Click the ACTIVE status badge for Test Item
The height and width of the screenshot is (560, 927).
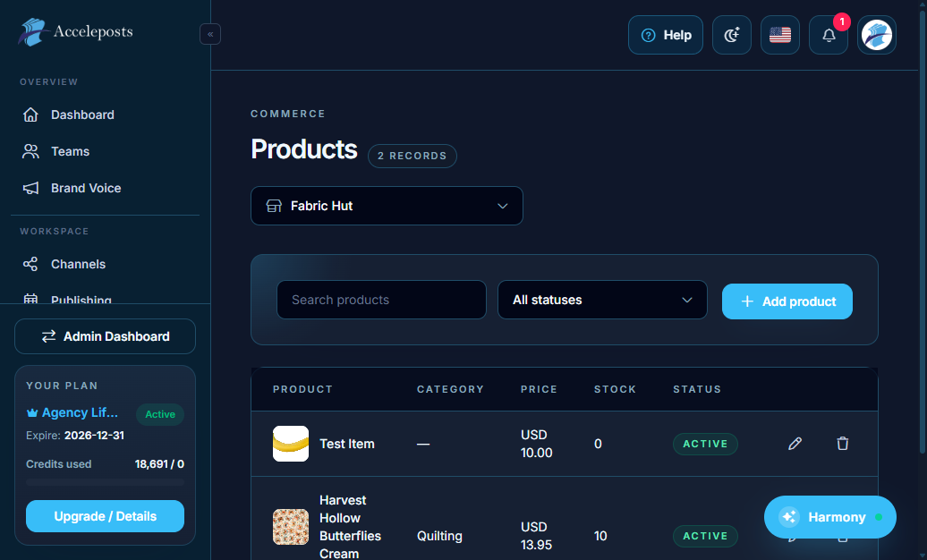click(705, 444)
